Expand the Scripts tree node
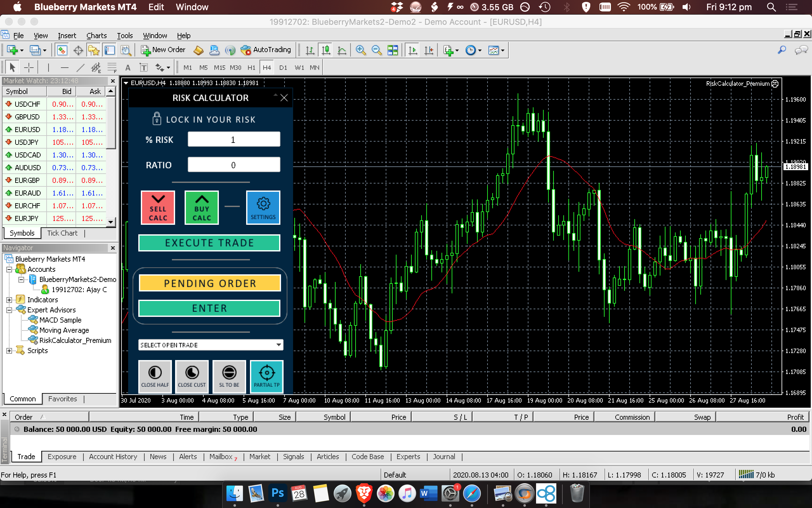This screenshot has height=508, width=812. point(10,351)
